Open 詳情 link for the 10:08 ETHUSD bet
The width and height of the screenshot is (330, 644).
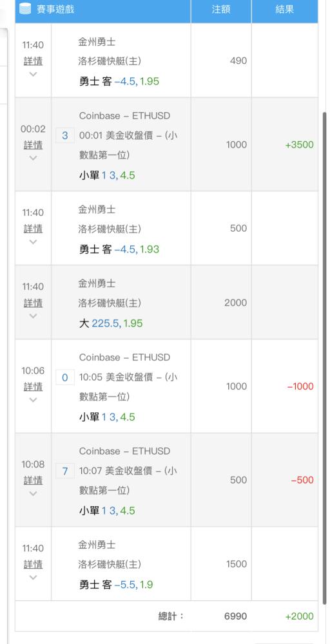pos(33,480)
